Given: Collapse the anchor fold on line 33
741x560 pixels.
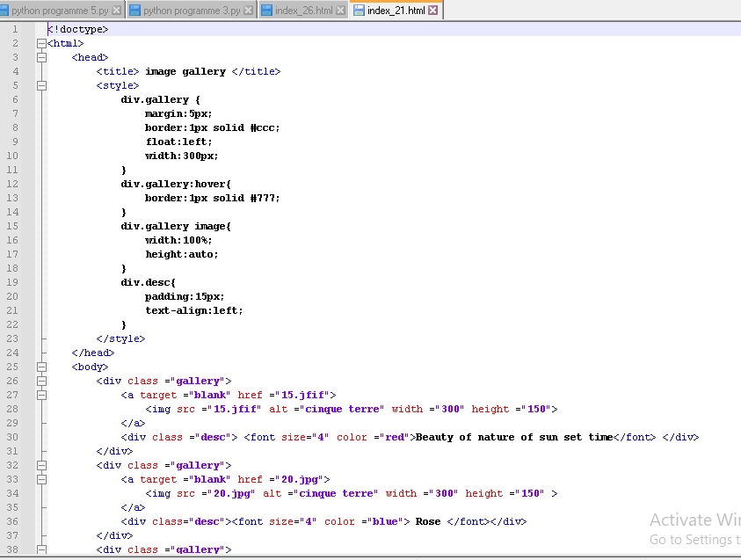Looking at the screenshot, I should coord(41,479).
